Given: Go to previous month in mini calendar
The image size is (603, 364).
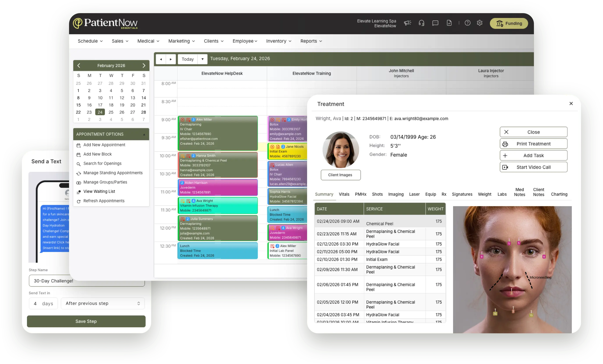Looking at the screenshot, I should point(78,66).
